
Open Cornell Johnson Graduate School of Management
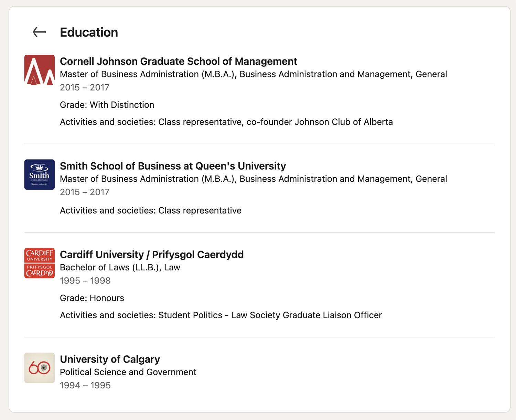(x=179, y=61)
